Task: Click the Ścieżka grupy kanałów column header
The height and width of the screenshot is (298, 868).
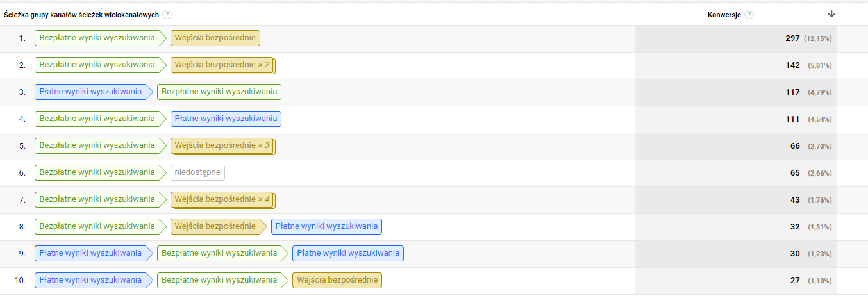Action: click(81, 14)
